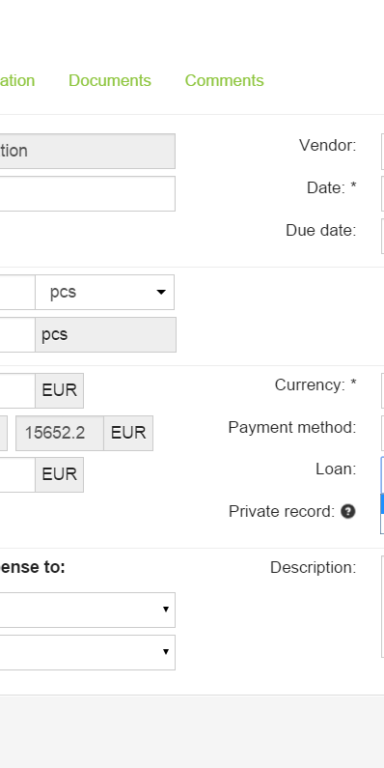Click the 15652.2 amount field
The width and height of the screenshot is (384, 768).
pyautogui.click(x=59, y=433)
